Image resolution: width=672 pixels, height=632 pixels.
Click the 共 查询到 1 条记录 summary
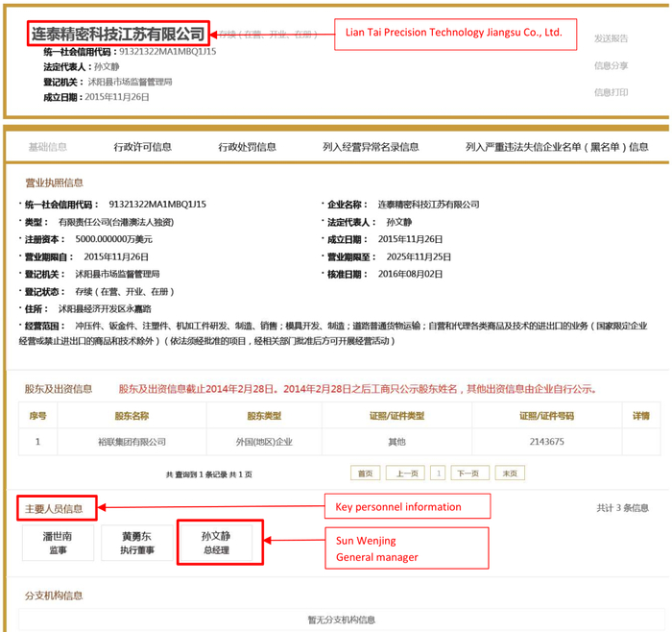tap(209, 474)
